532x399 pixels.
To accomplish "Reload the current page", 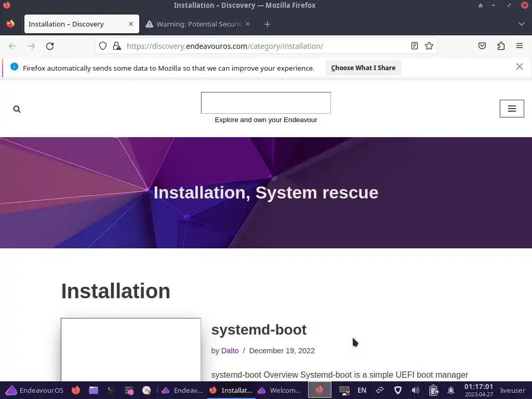I will pos(50,46).
